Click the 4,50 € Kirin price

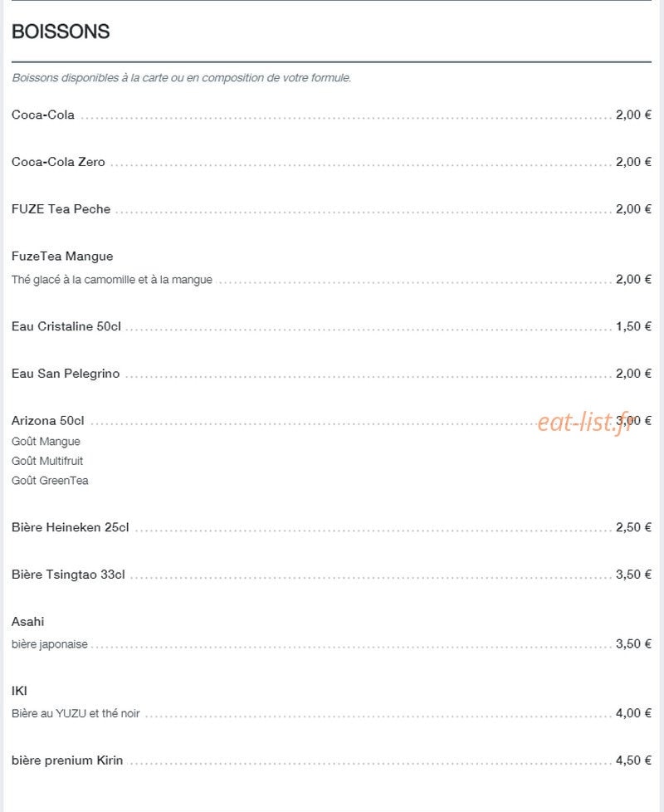tap(633, 761)
